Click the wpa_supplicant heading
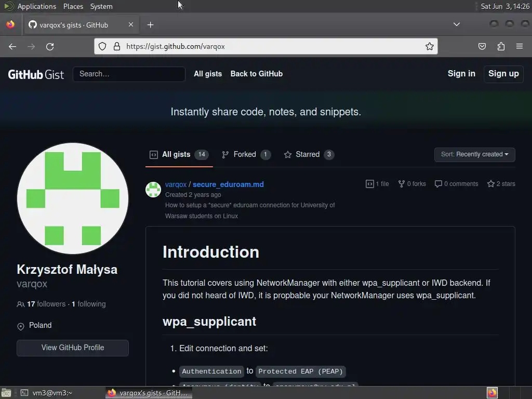 click(x=209, y=322)
